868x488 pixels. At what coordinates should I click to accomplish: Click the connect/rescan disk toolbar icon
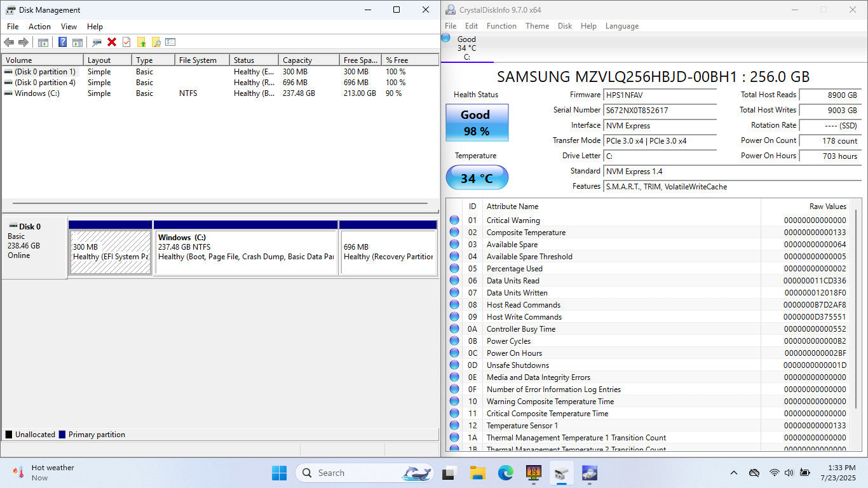[x=97, y=42]
